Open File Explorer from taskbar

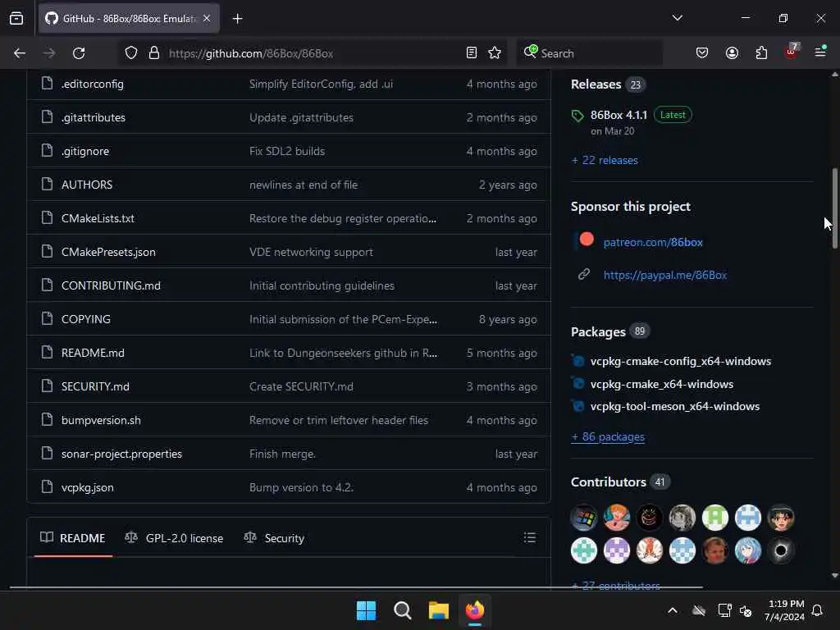click(439, 610)
